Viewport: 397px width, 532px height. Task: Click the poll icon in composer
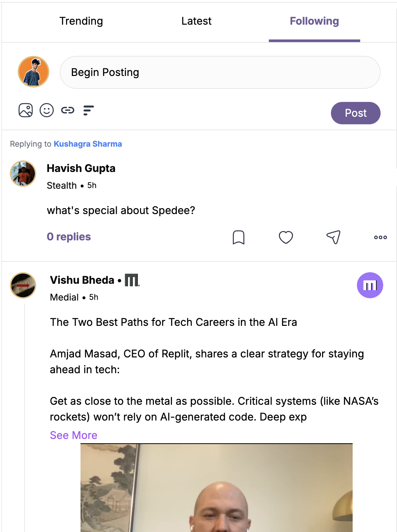coord(88,110)
